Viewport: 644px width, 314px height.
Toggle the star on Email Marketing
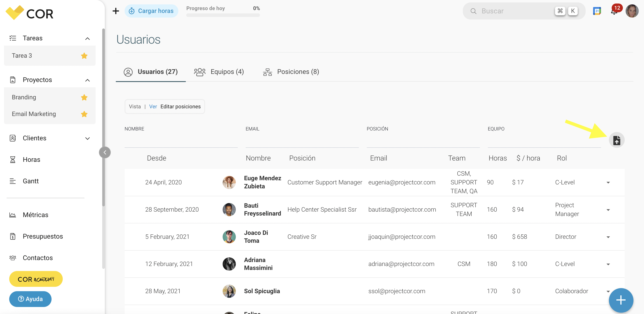pos(84,114)
